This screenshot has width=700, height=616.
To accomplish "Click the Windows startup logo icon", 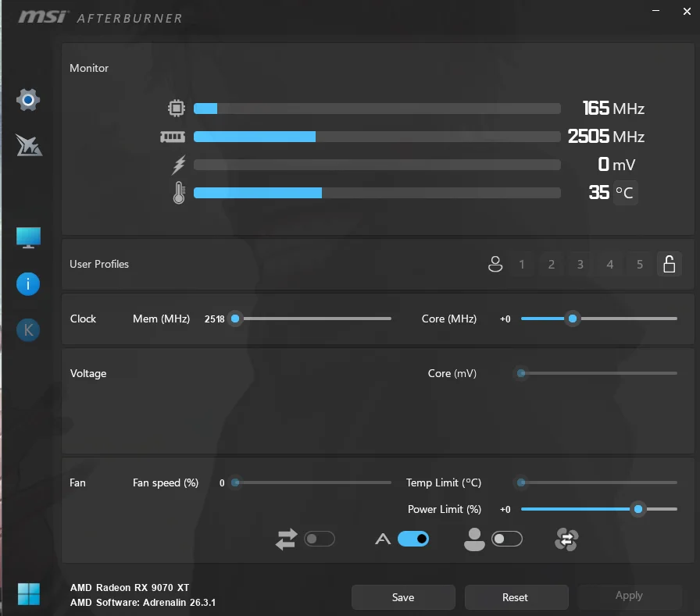I will pyautogui.click(x=29, y=594).
